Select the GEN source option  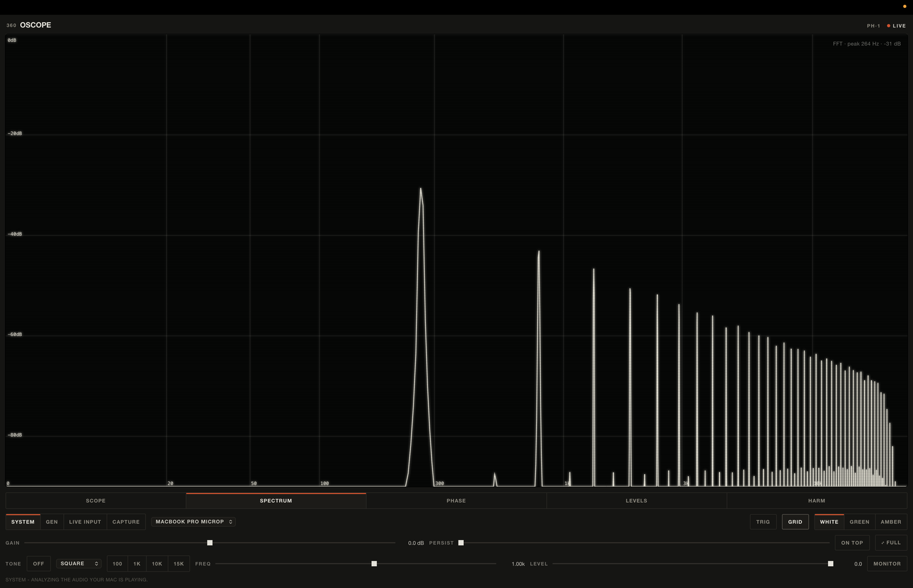[x=52, y=522]
